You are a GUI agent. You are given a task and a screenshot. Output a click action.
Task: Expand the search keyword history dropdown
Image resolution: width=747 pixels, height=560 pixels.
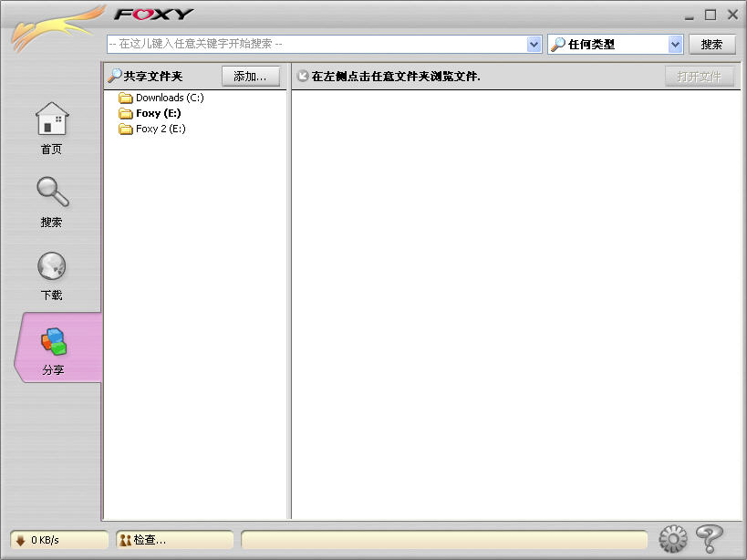pos(534,44)
